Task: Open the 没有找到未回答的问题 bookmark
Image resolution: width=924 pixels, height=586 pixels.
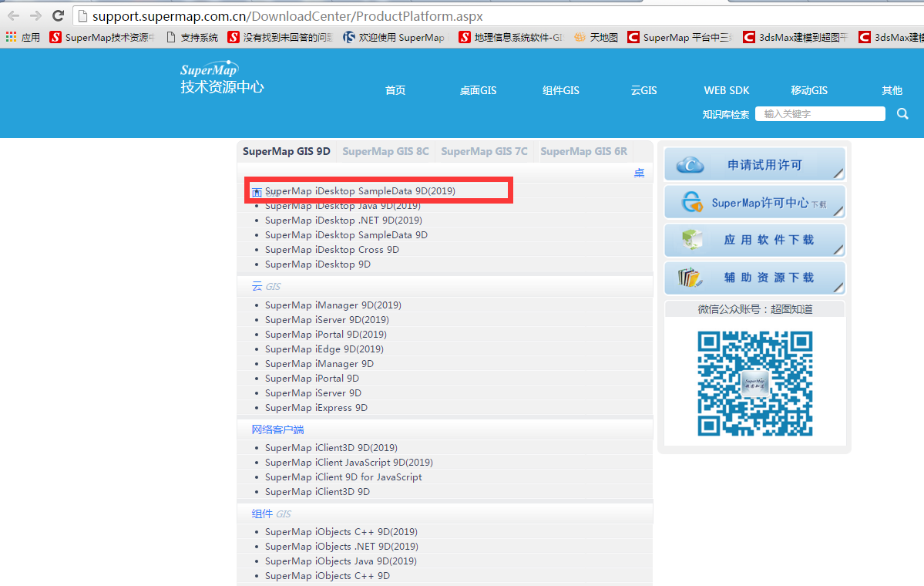Action: coord(281,37)
